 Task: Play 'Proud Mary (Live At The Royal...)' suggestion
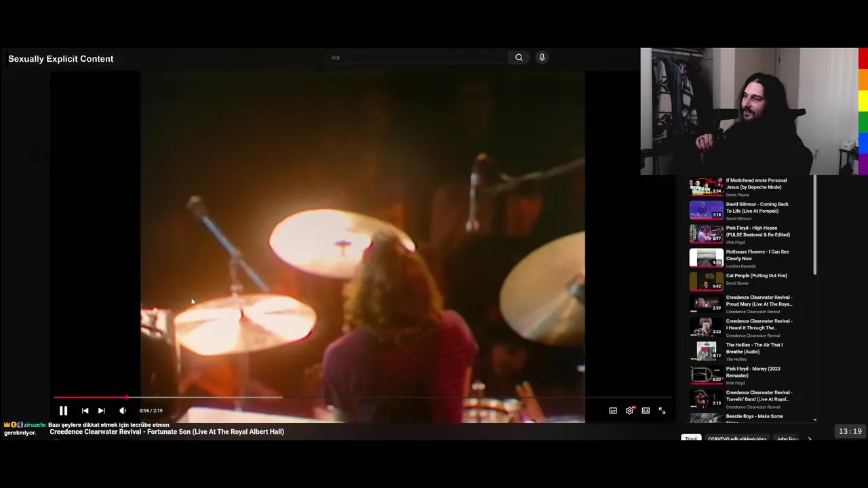click(759, 301)
